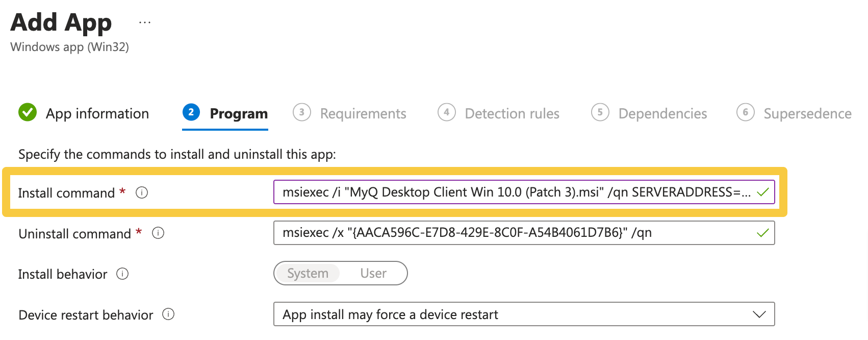Click inside the Uninstall command field
The width and height of the screenshot is (868, 340).
(x=515, y=233)
